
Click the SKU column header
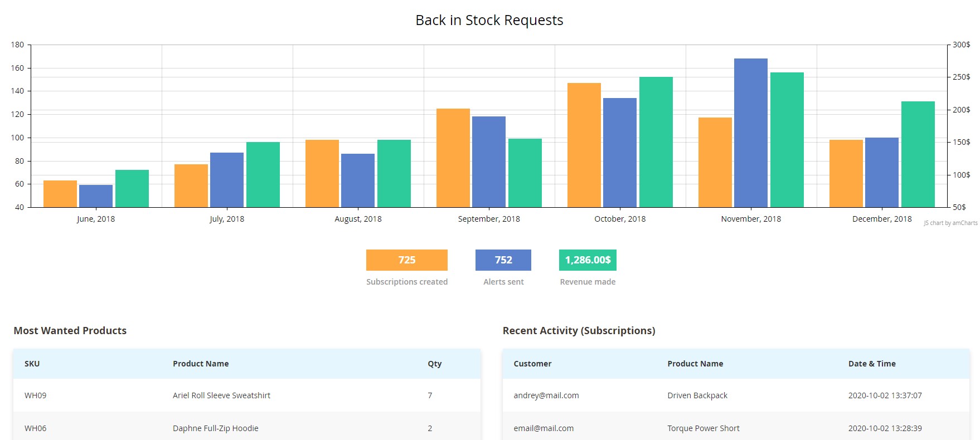pyautogui.click(x=32, y=364)
